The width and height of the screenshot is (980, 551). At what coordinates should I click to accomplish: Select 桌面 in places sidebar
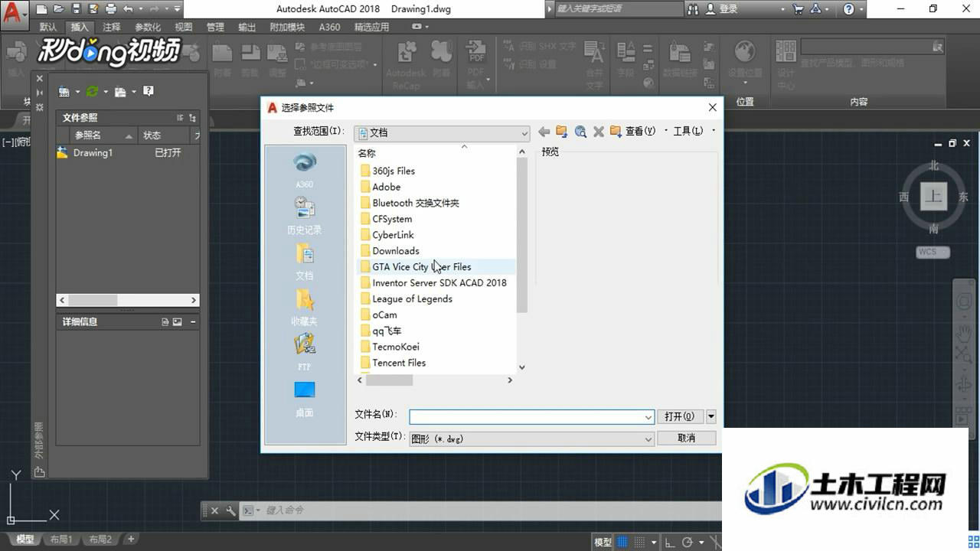tap(304, 399)
